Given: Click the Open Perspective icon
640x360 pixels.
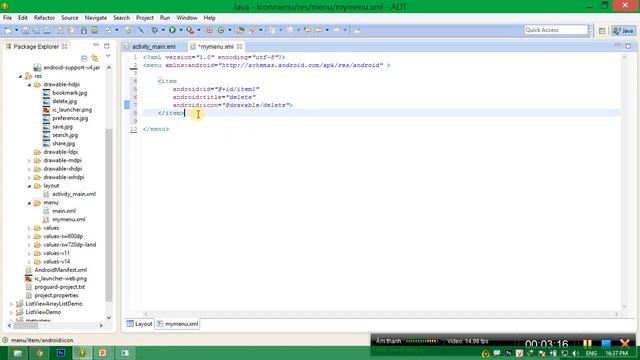Looking at the screenshot, I should pos(602,31).
